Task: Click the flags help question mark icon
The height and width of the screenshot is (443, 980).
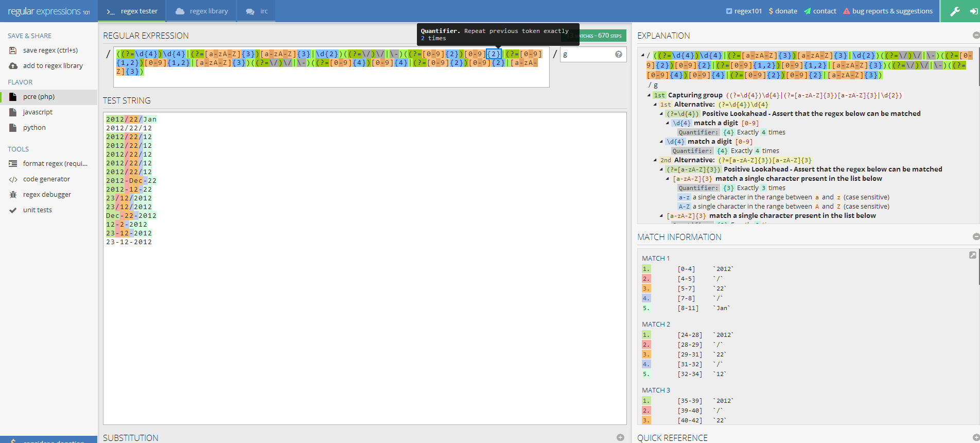Action: (618, 54)
